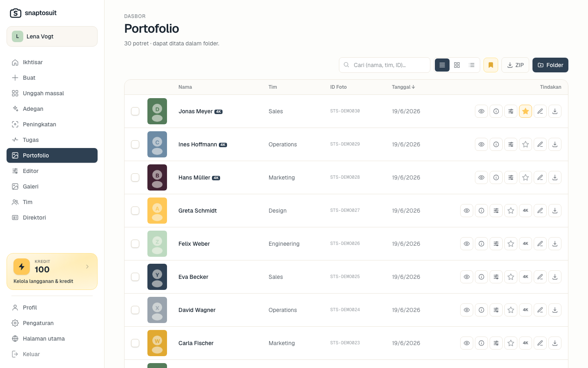The width and height of the screenshot is (588, 368).
Task: Select David Wagner row checkbox
Action: (x=135, y=310)
